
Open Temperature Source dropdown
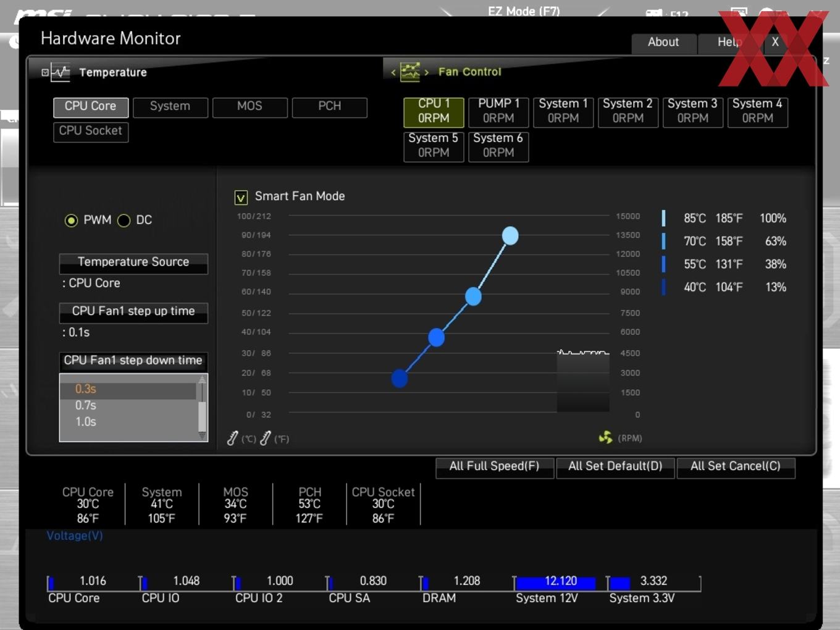133,263
